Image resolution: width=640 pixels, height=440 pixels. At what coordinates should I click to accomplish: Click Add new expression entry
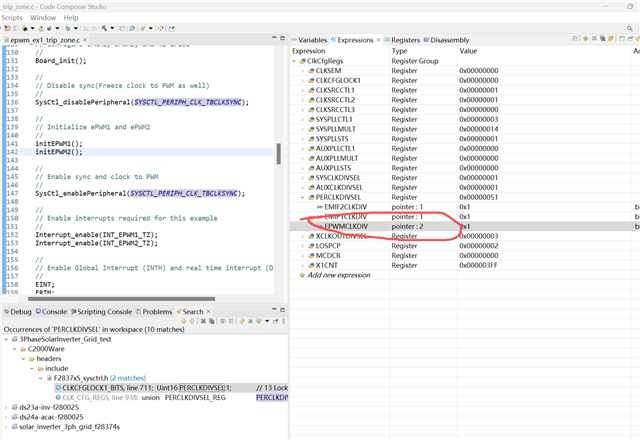[x=340, y=275]
